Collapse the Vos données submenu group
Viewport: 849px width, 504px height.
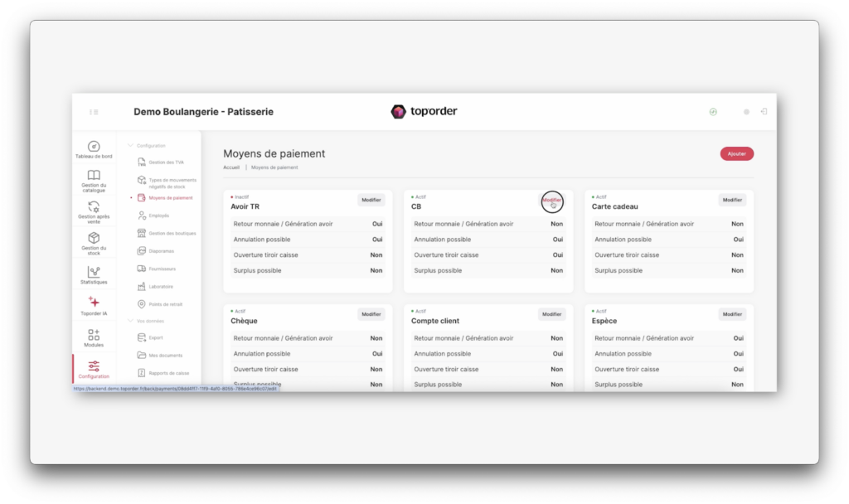[x=130, y=320]
